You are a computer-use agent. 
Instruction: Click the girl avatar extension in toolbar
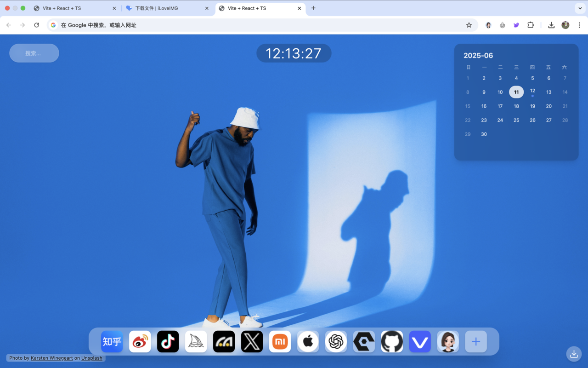488,25
